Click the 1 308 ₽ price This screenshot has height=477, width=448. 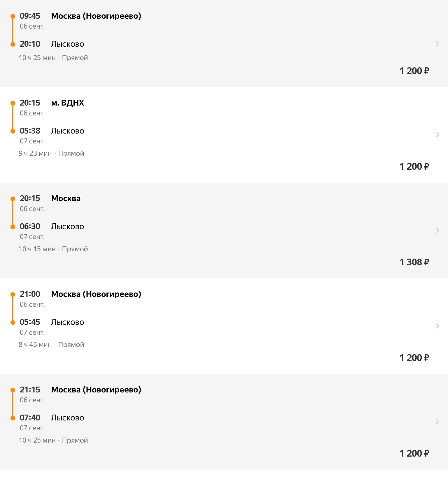click(x=414, y=262)
